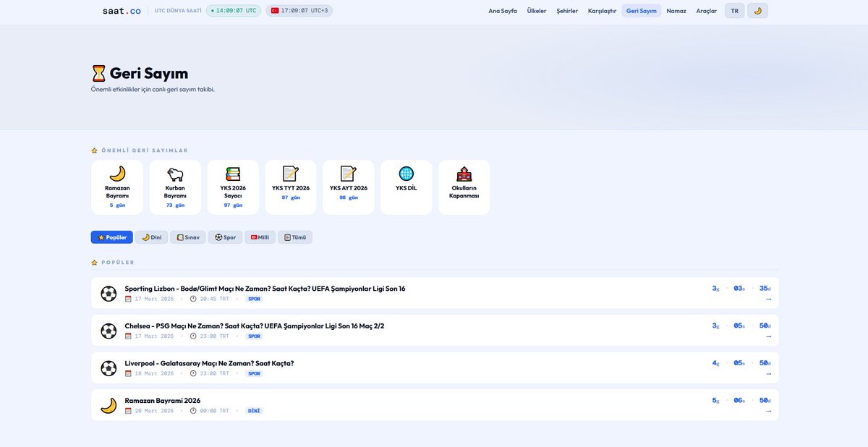Click the hourglass icon beside Geri Sayım

tap(98, 73)
